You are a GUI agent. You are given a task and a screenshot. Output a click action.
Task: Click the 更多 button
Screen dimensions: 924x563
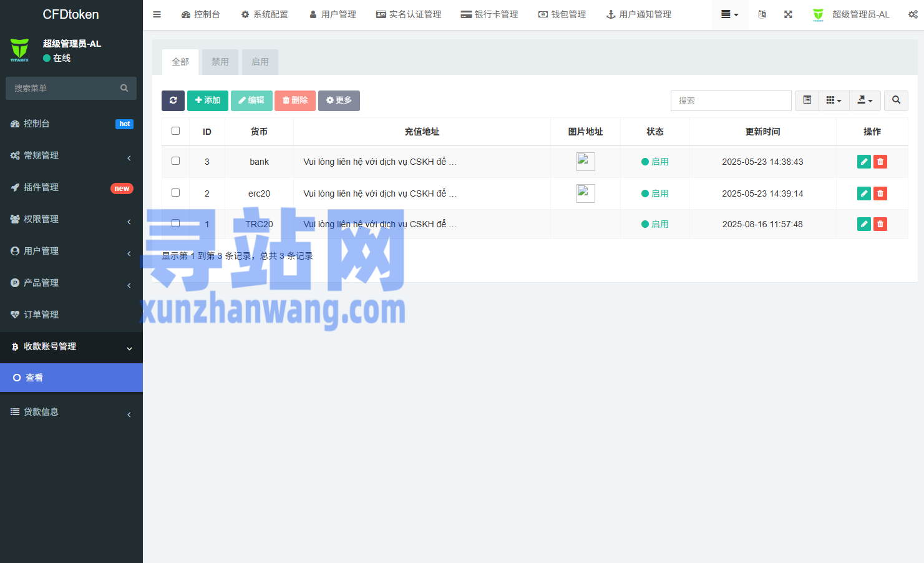[339, 100]
